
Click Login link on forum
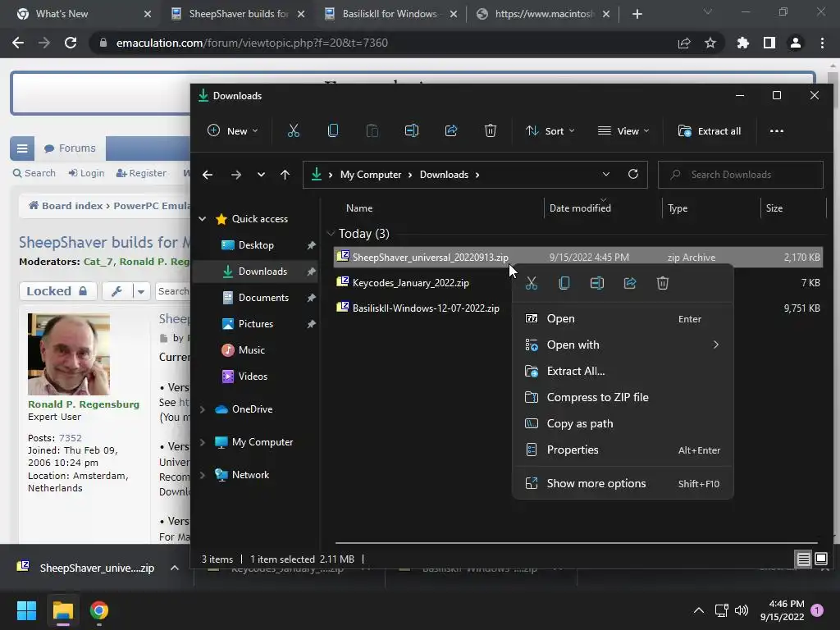coord(86,173)
